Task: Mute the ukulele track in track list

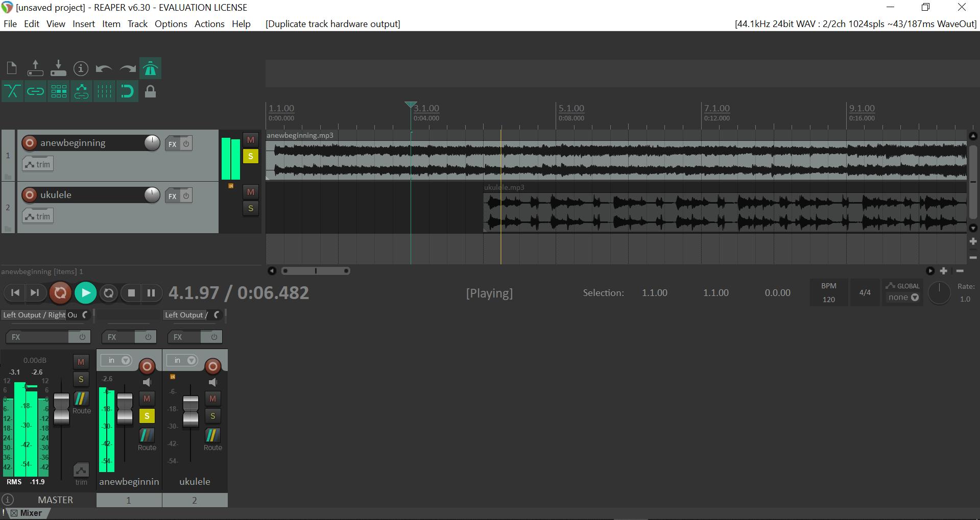Action: coord(250,192)
